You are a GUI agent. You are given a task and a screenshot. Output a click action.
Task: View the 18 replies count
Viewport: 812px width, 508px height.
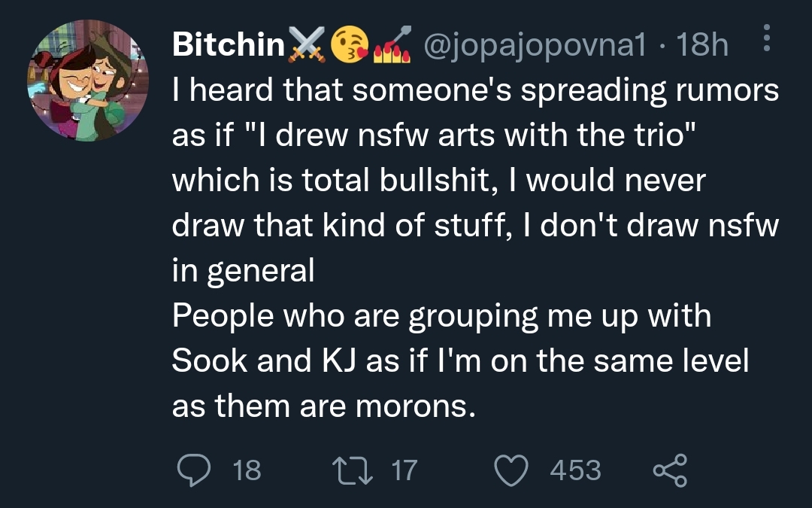coord(247,470)
